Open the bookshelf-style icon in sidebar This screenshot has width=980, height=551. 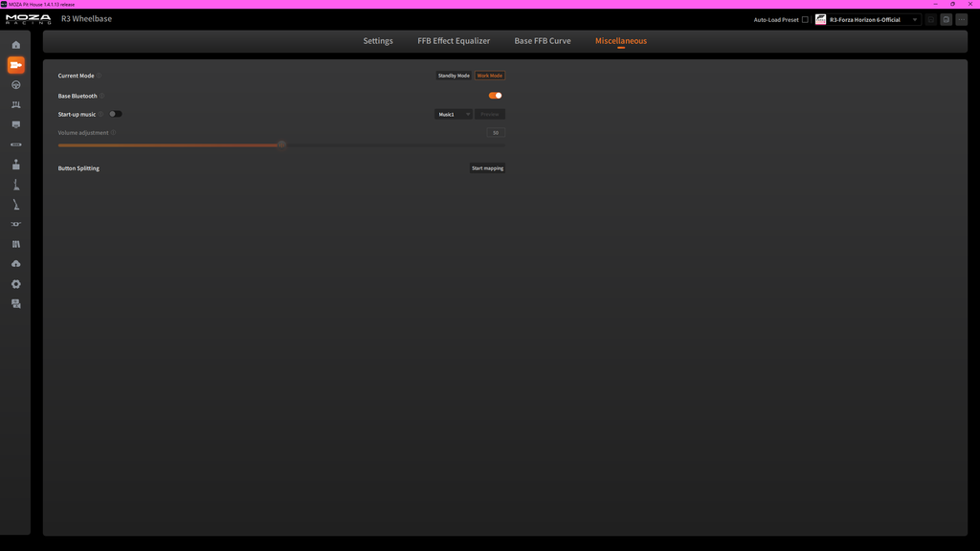[x=16, y=244]
